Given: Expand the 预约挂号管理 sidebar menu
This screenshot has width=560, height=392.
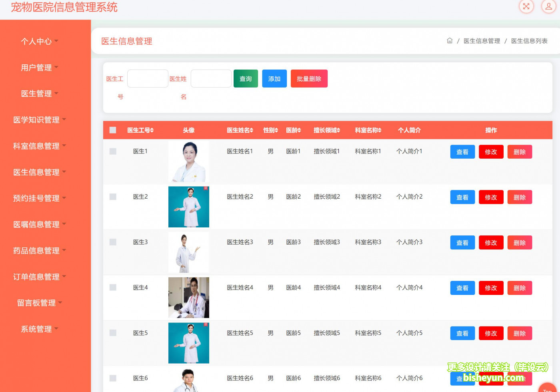Looking at the screenshot, I should coord(40,198).
